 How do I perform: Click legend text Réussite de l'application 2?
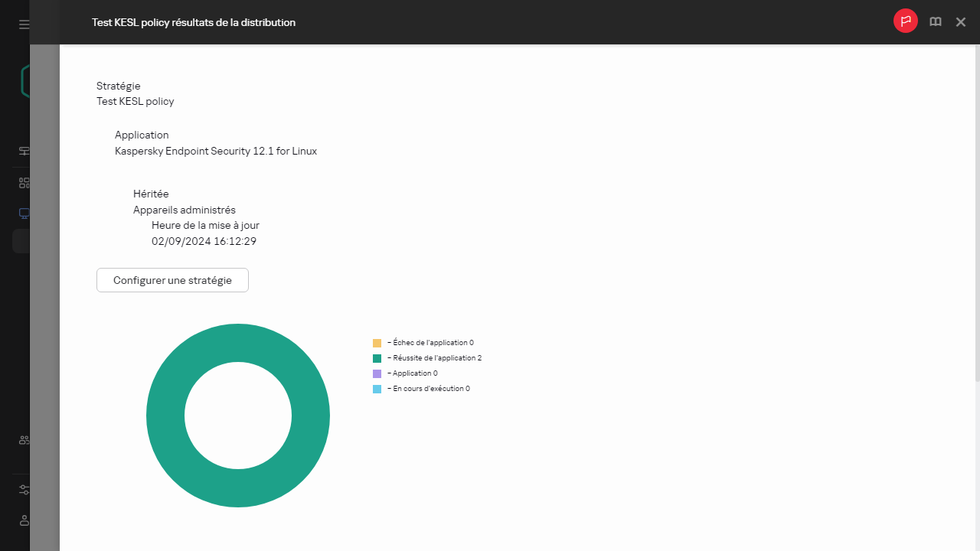434,358
